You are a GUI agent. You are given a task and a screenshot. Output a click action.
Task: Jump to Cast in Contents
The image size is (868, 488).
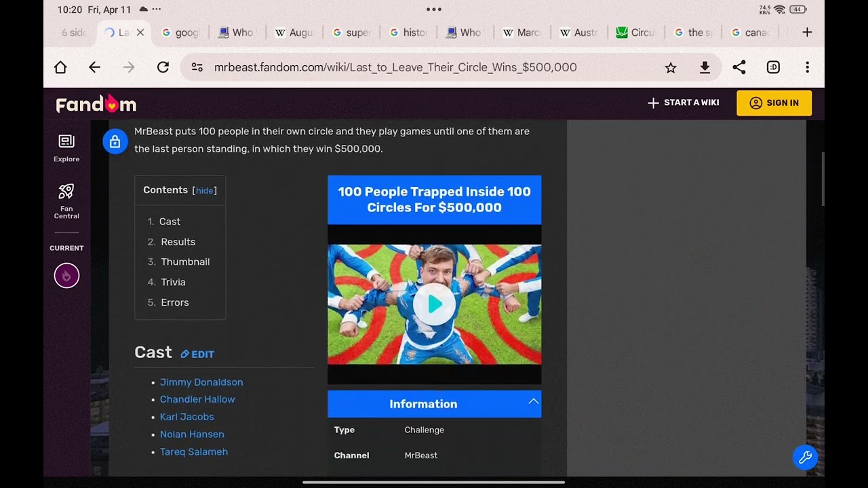click(x=170, y=222)
